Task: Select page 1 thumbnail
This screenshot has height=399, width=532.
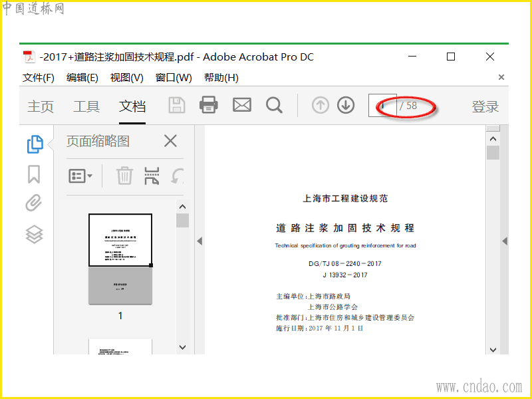Action: pos(120,259)
